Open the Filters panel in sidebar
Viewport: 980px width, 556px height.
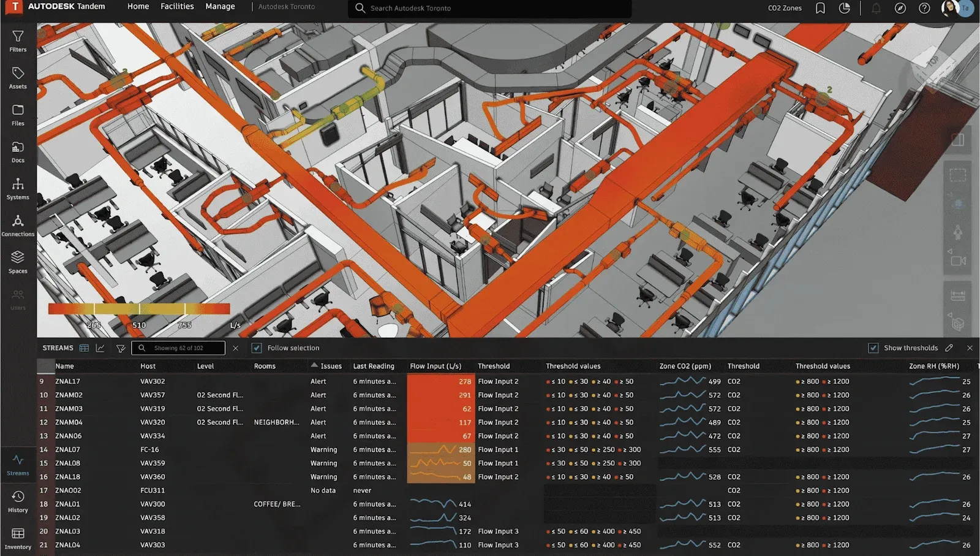click(x=18, y=41)
